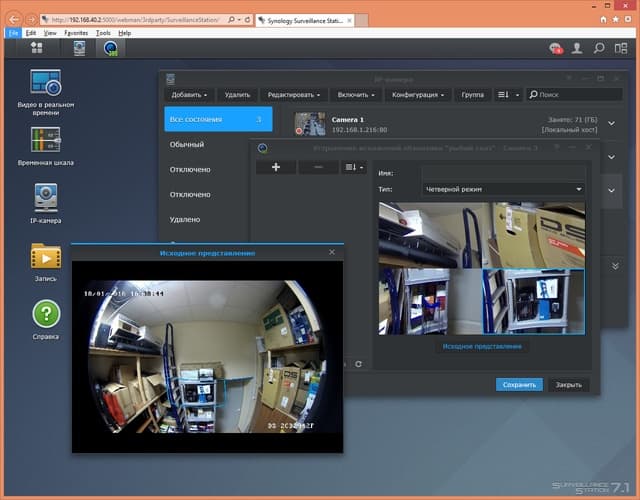The image size is (640, 500).
Task: Open the Recording folder icon
Action: pyautogui.click(x=45, y=255)
